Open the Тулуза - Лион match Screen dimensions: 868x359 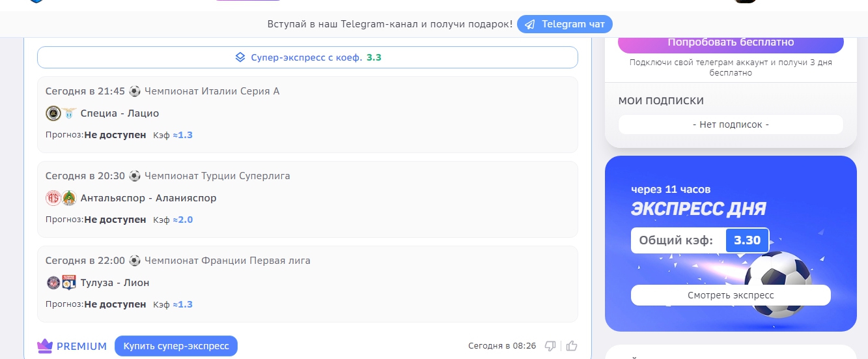[115, 283]
